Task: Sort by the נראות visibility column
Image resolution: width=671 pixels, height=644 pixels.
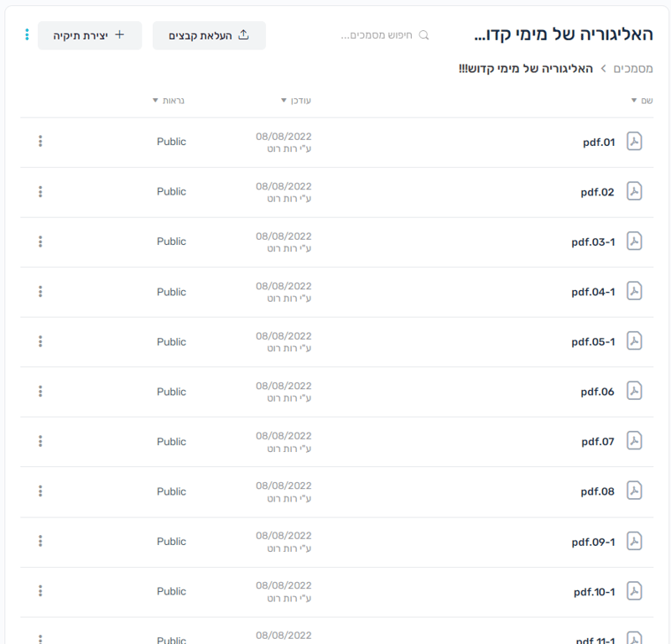Action: click(x=169, y=101)
